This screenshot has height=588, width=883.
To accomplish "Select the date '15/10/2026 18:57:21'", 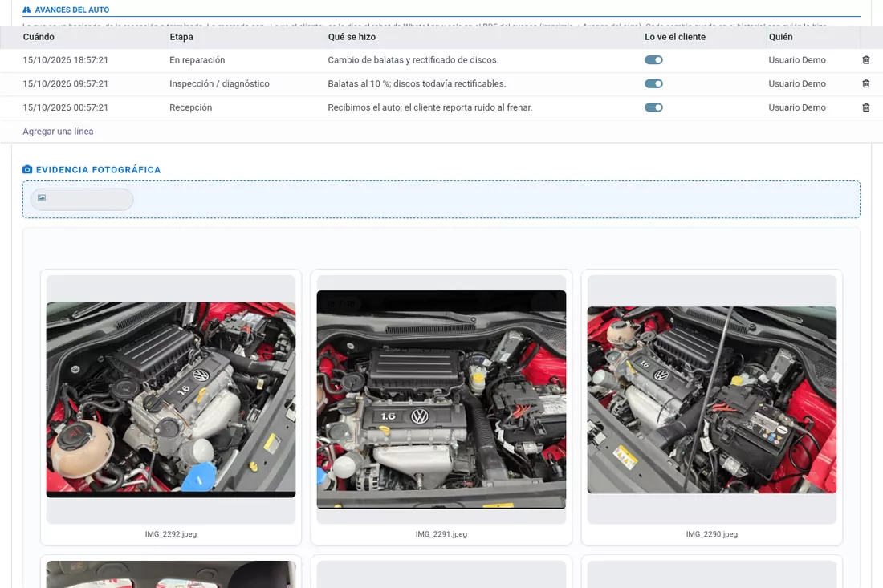I will [65, 60].
